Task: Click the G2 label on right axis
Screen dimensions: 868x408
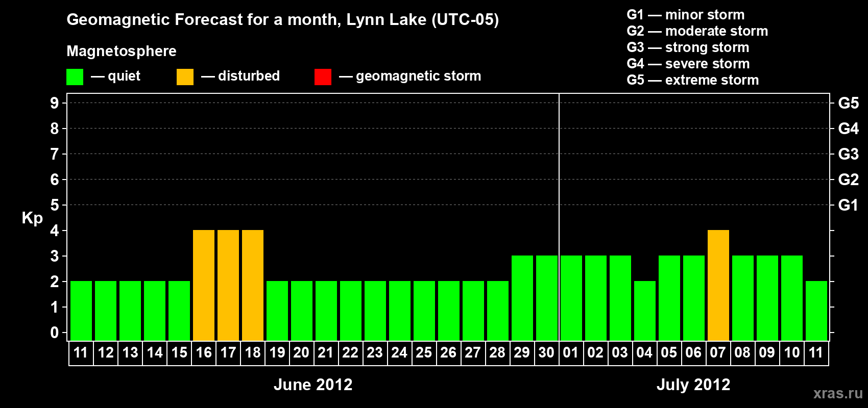Action: click(x=849, y=180)
